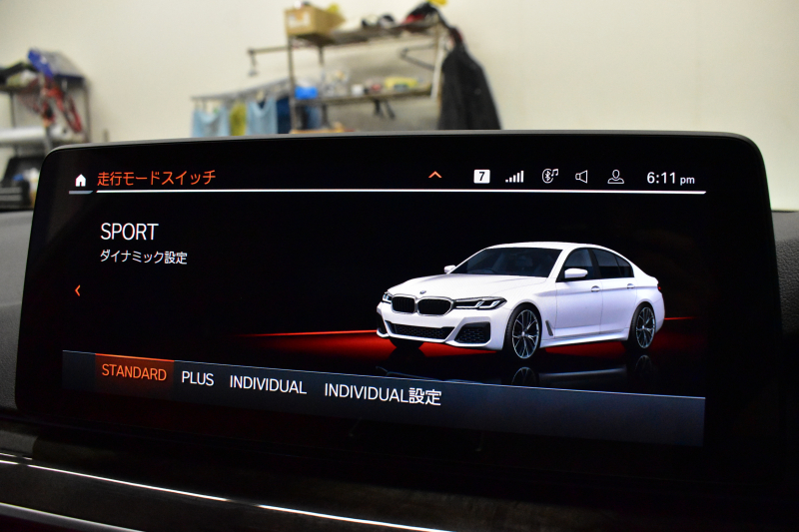
Task: Tap the home icon on iDrive screen
Action: pyautogui.click(x=81, y=181)
